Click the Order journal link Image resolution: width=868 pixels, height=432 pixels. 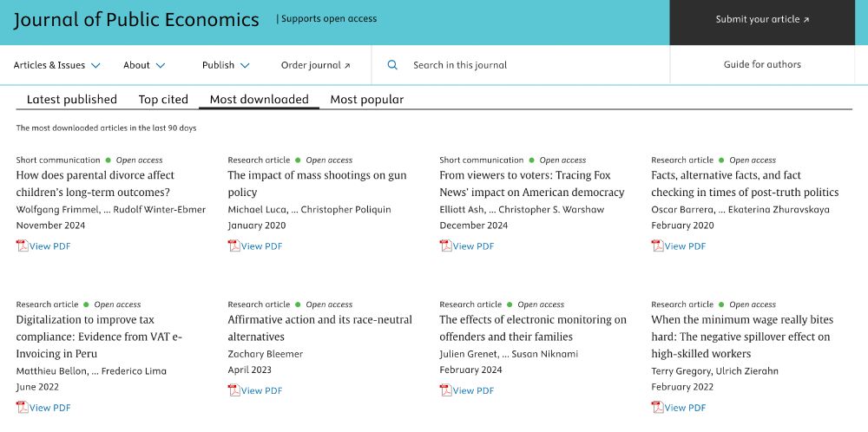click(316, 65)
